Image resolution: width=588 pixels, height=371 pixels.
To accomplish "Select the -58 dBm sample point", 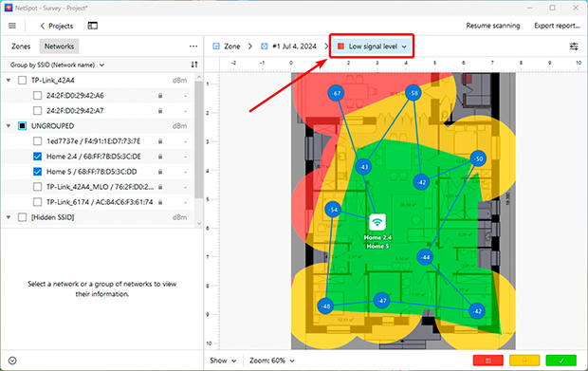I will (x=413, y=93).
